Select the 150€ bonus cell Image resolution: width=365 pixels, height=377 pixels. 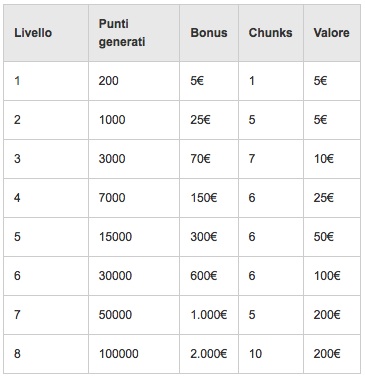point(209,198)
